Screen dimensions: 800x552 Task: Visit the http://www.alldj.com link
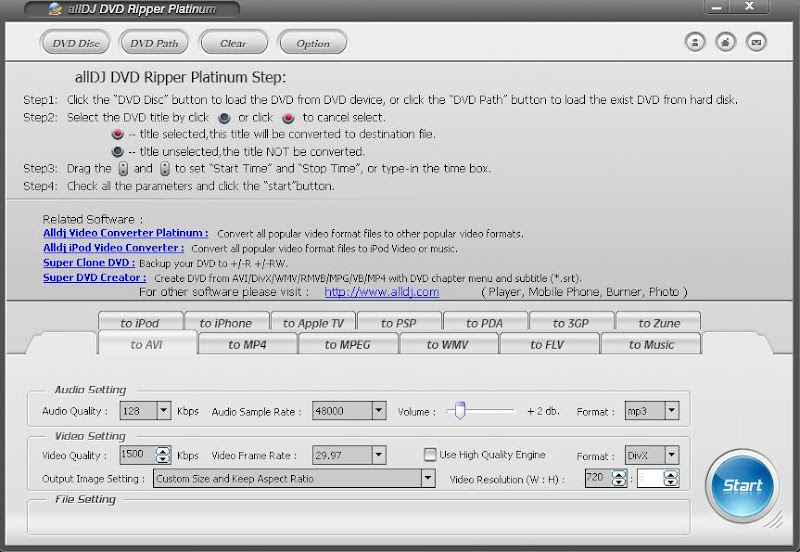pyautogui.click(x=382, y=292)
